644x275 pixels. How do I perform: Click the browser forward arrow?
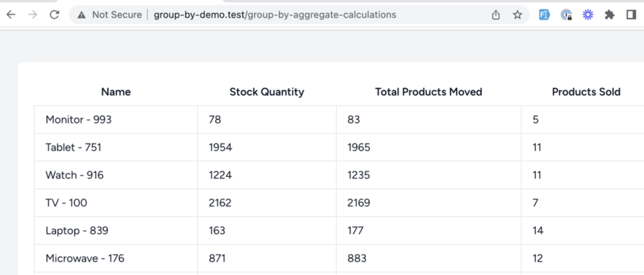click(x=33, y=15)
